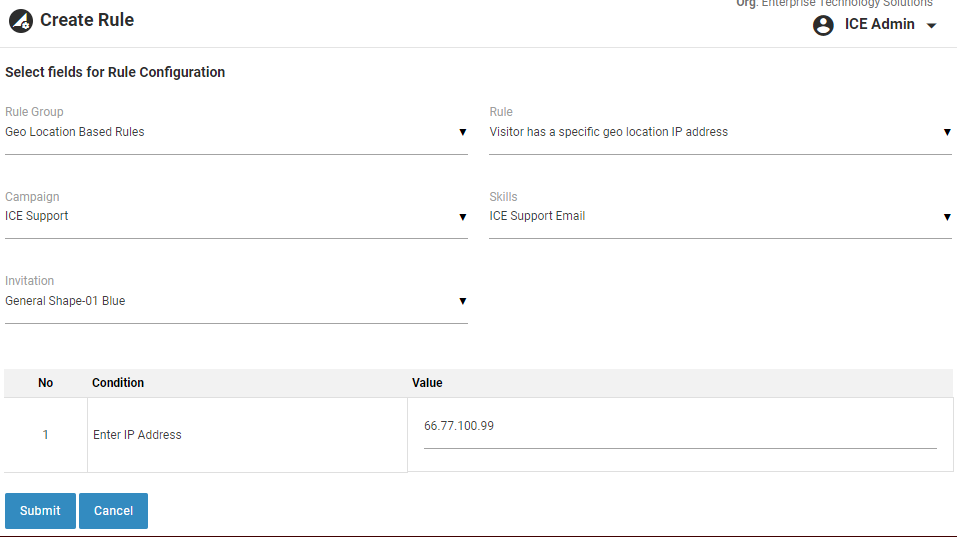Select the ICE Support campaign field
The width and height of the screenshot is (957, 537).
230,217
